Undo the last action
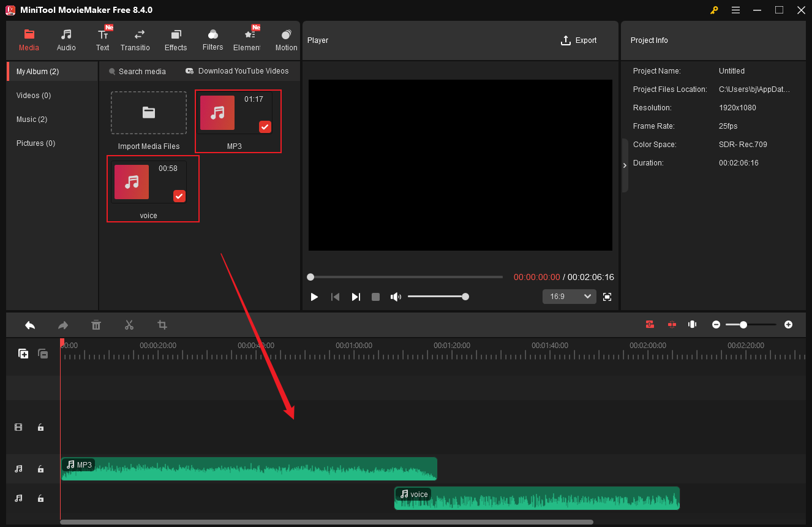812x527 pixels. click(x=30, y=325)
